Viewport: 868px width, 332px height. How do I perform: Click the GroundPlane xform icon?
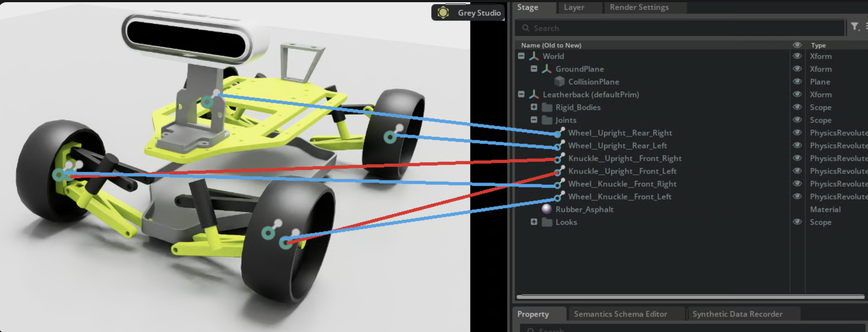pos(546,69)
